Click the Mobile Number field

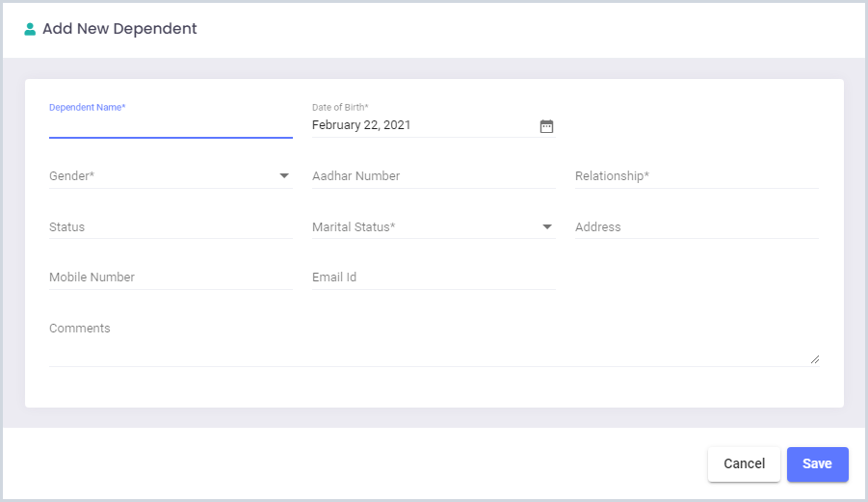click(171, 277)
